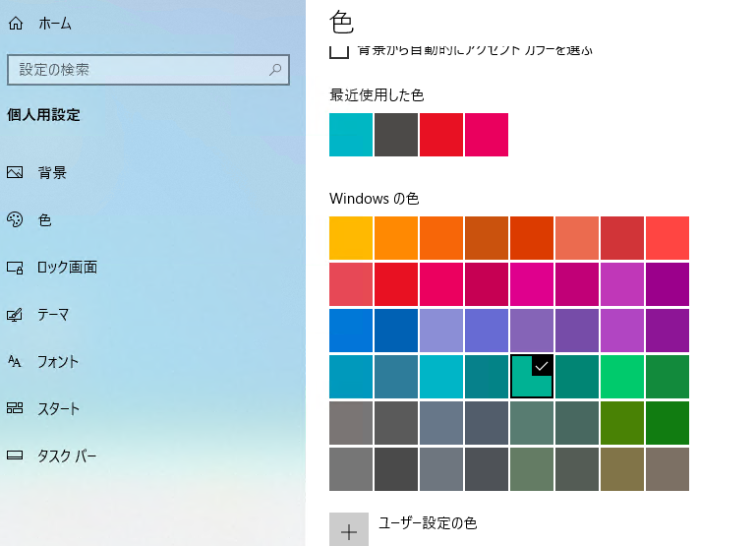Open ロック画面 settings page

pyautogui.click(x=67, y=268)
